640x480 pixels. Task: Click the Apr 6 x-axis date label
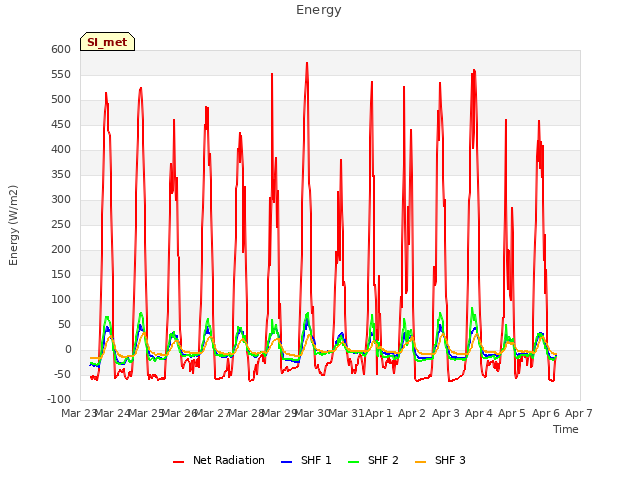(546, 413)
